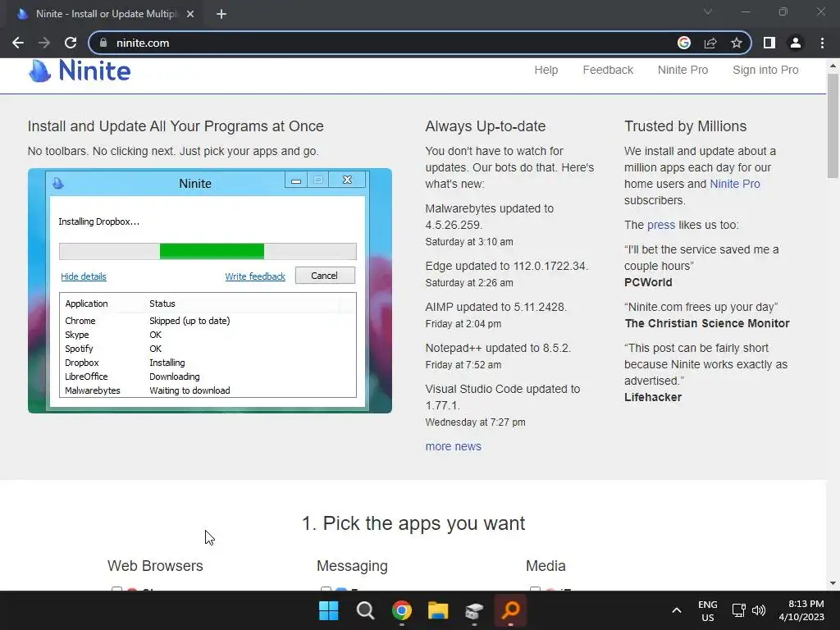Open the Chrome profile icon
This screenshot has height=630, width=840.
click(x=796, y=43)
